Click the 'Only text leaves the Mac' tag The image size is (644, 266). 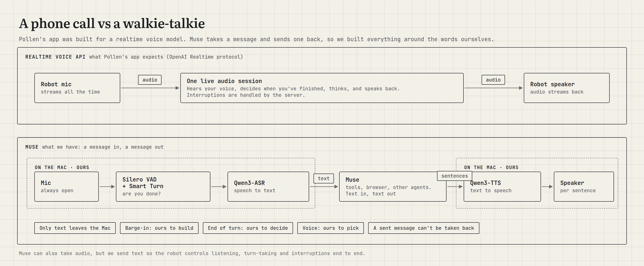click(75, 228)
